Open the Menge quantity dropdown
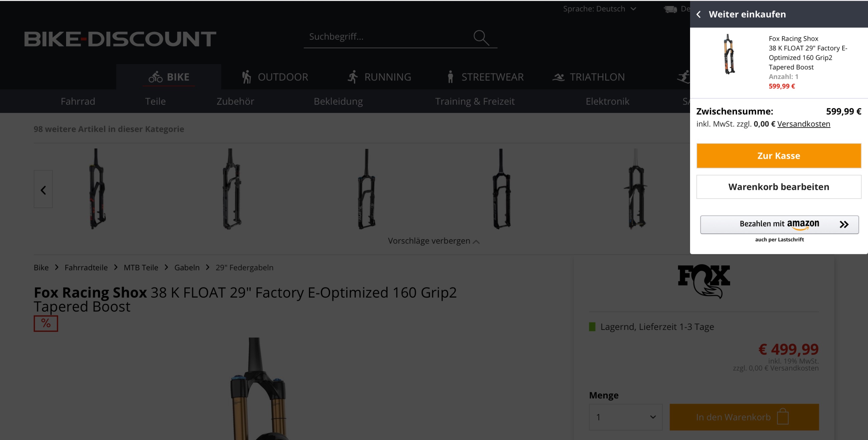Image resolution: width=868 pixels, height=440 pixels. (626, 417)
